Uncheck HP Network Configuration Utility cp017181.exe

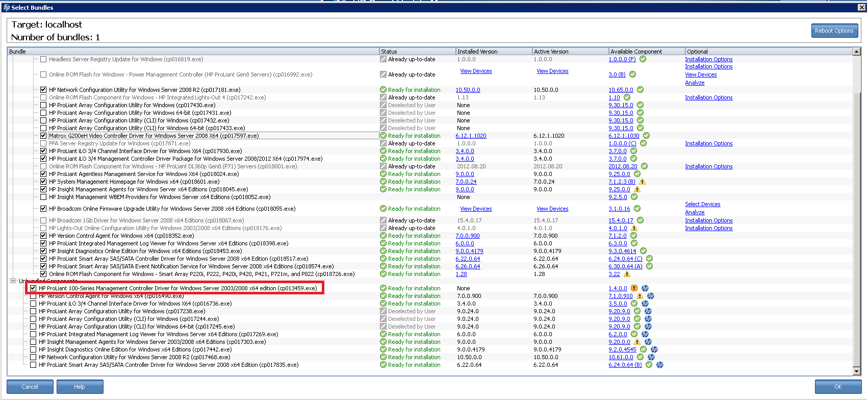coord(43,90)
